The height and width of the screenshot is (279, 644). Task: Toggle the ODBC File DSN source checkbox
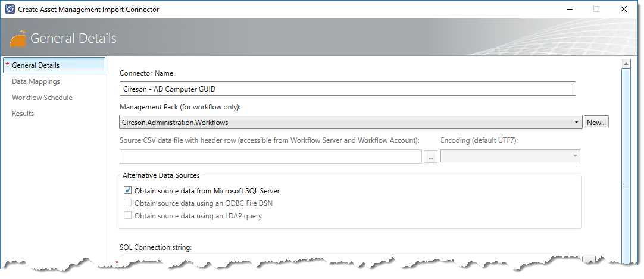127,203
